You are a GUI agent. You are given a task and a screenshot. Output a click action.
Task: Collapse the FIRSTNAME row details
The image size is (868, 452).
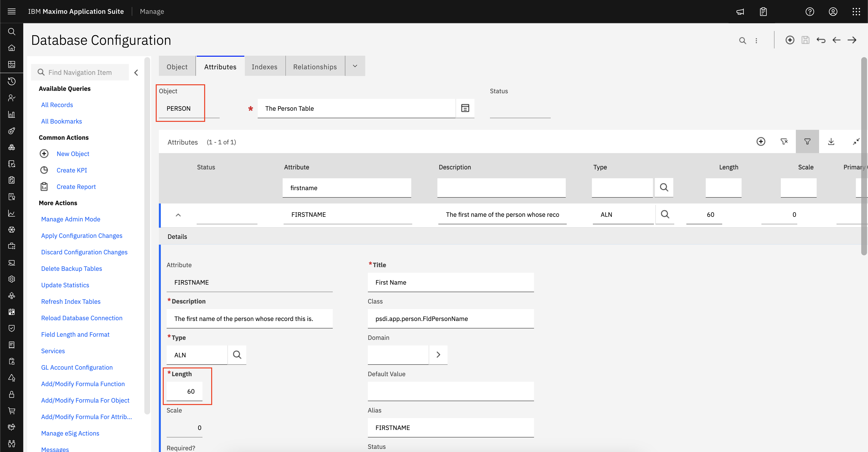(178, 215)
